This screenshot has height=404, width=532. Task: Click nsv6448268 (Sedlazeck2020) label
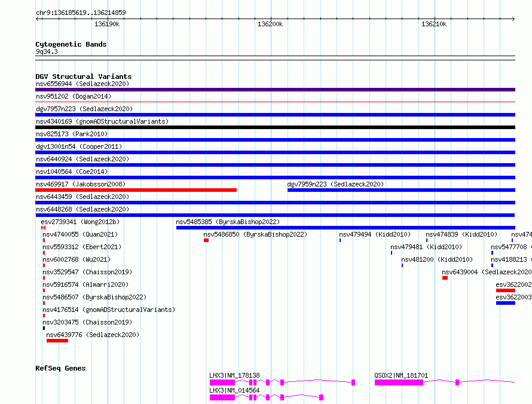(x=82, y=209)
